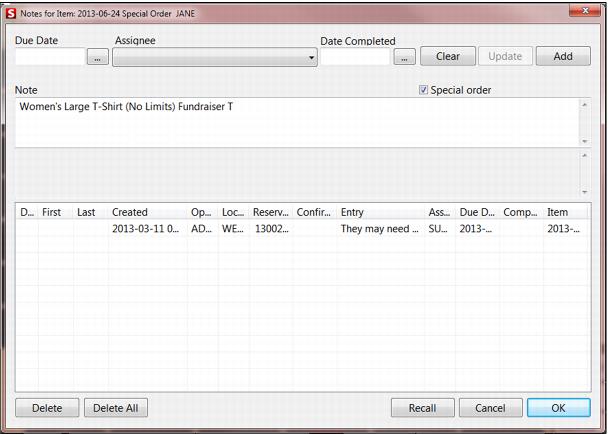Click the Due Date input field
Screen dimensions: 609x434
[x=50, y=57]
